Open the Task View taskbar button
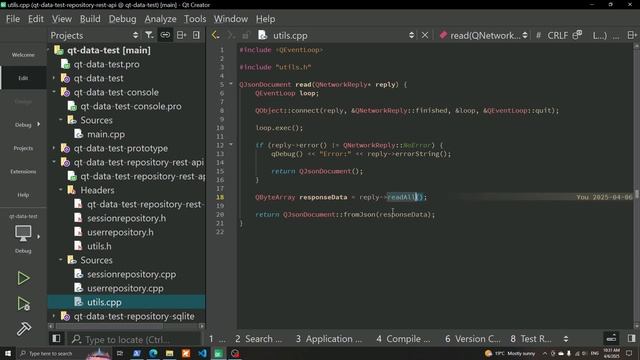Viewport: 640px width, 360px height. (x=120, y=353)
